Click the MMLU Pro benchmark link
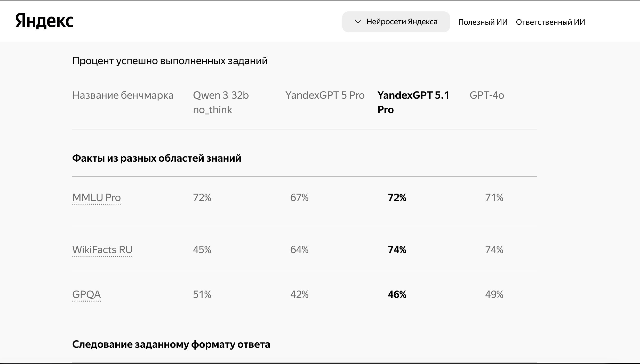The height and width of the screenshot is (364, 640). coord(97,198)
